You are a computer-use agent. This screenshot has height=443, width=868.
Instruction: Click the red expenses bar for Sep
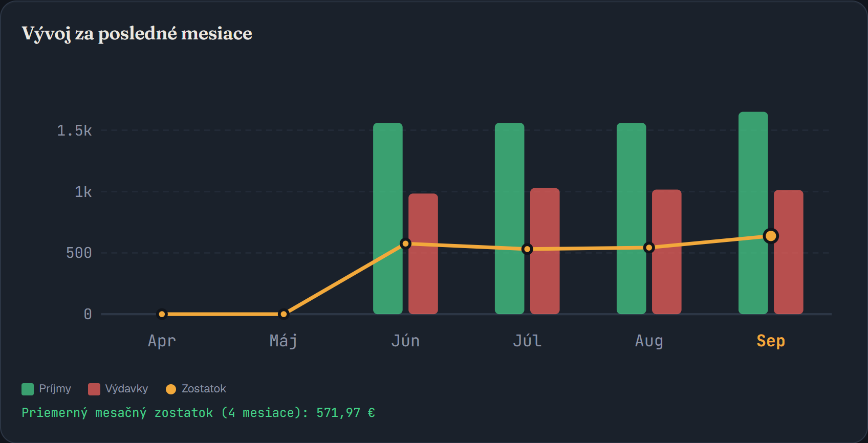point(789,252)
